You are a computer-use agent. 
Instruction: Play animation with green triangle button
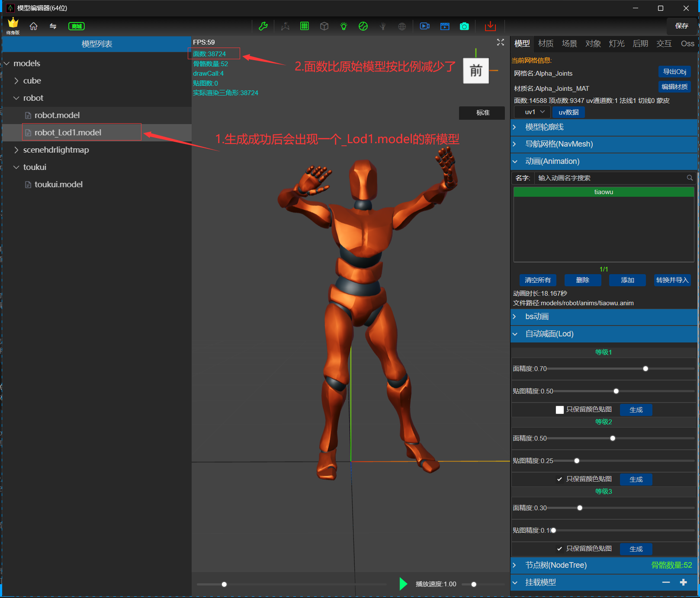(403, 584)
